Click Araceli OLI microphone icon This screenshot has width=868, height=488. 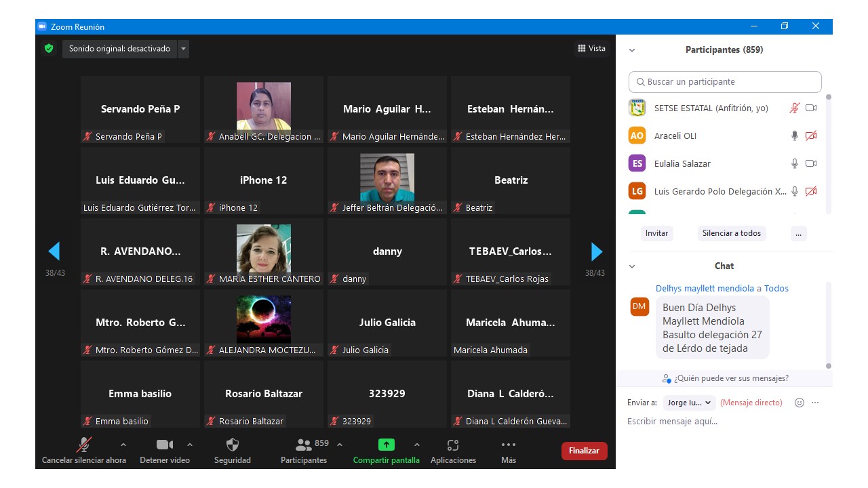coord(794,136)
